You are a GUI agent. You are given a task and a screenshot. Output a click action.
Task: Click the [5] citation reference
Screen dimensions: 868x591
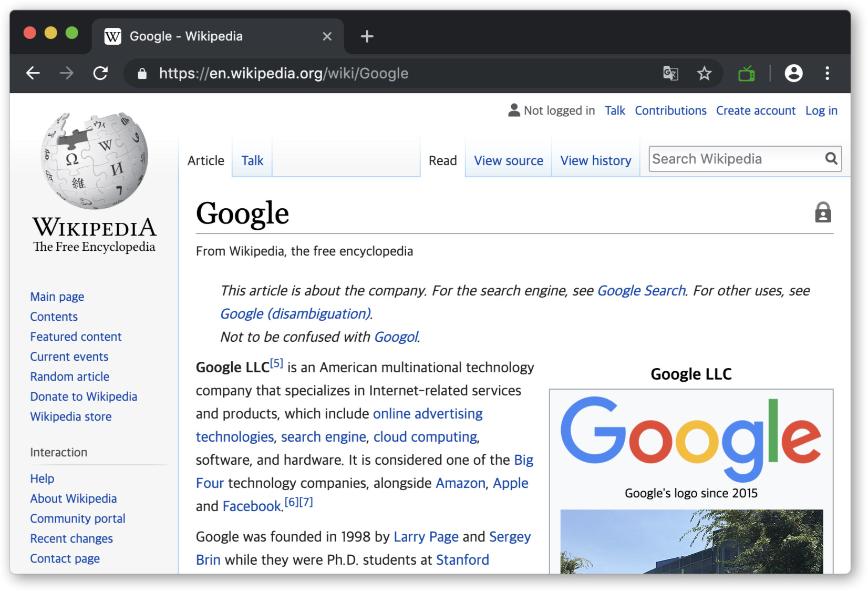[x=276, y=363]
